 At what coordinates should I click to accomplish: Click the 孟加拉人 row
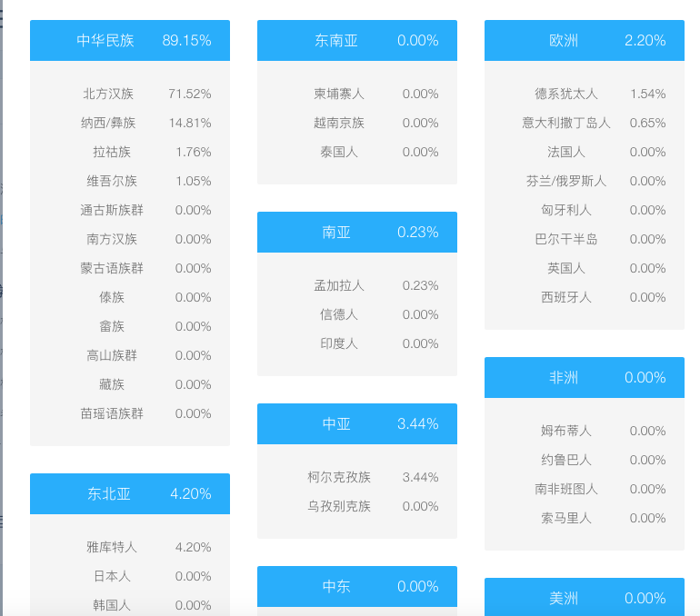point(356,285)
